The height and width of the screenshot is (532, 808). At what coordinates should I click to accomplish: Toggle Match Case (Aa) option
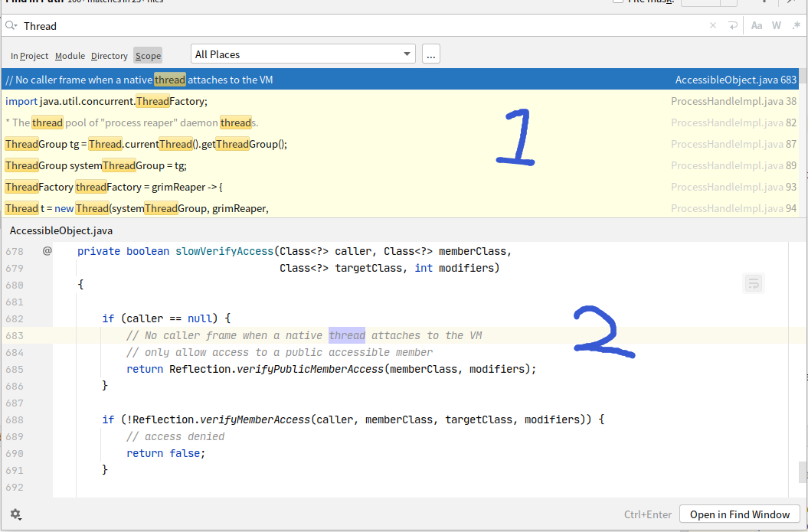757,25
